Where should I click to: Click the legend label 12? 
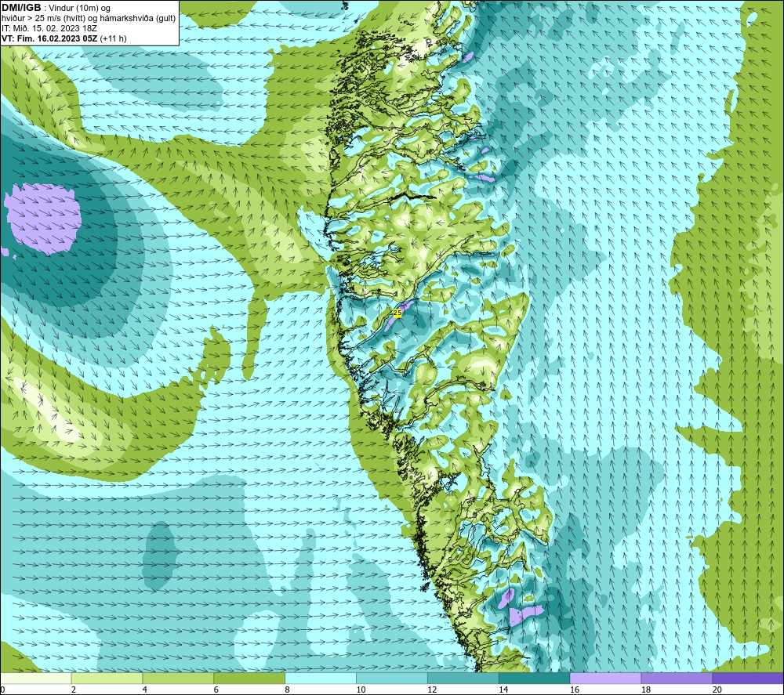pos(432,690)
